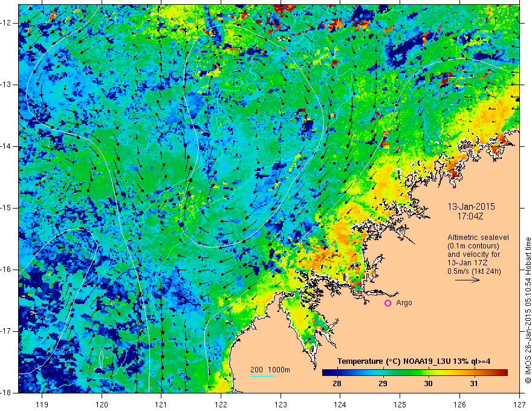This screenshot has width=532, height=411.
Task: Click the 'Argo' label text
Action: [x=404, y=303]
